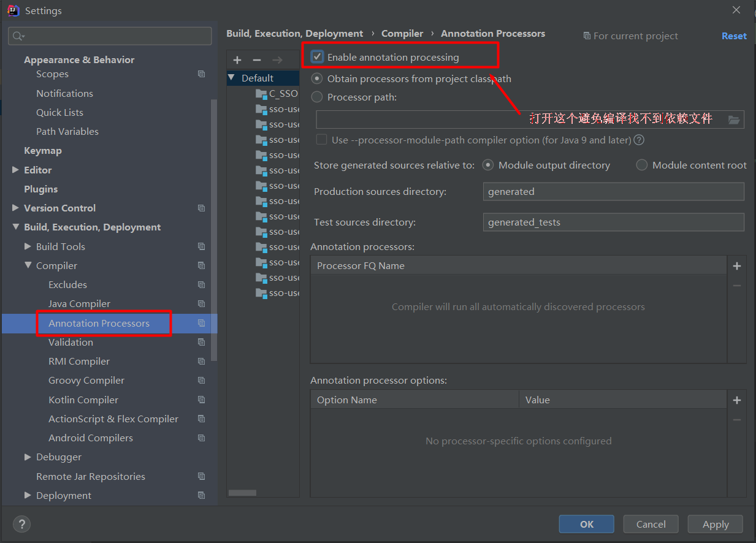756x543 pixels.
Task: Toggle Enable annotation processing checkbox
Action: point(318,57)
